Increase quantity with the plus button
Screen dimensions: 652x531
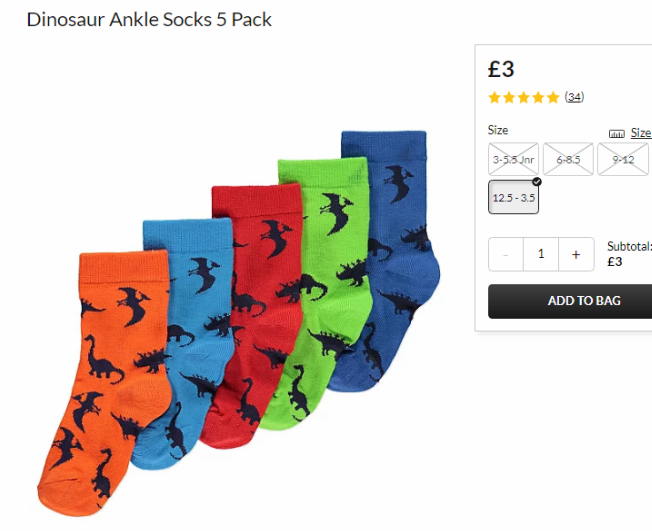(576, 254)
